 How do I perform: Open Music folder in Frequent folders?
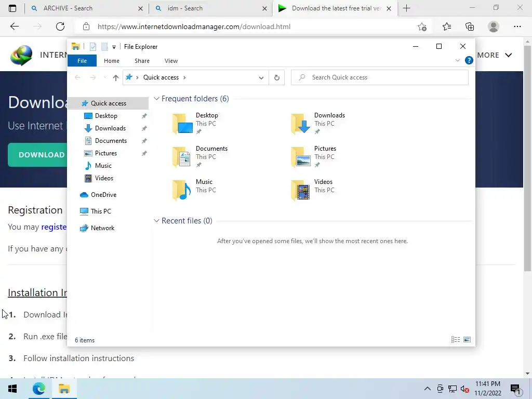coord(194,190)
